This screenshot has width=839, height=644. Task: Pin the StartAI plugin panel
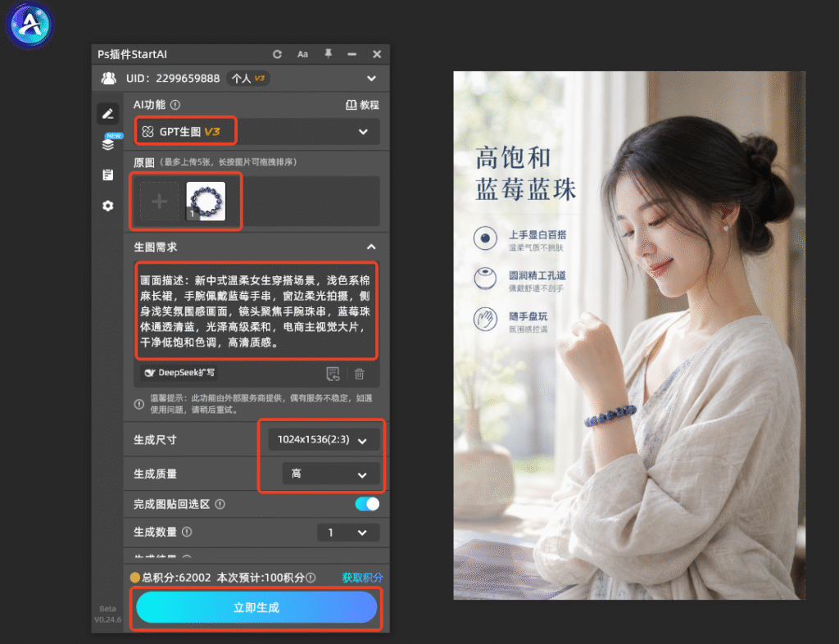pyautogui.click(x=328, y=53)
